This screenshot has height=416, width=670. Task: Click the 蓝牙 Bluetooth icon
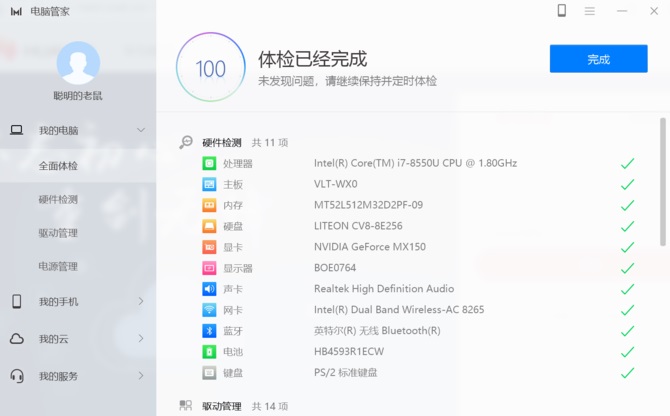(x=209, y=331)
